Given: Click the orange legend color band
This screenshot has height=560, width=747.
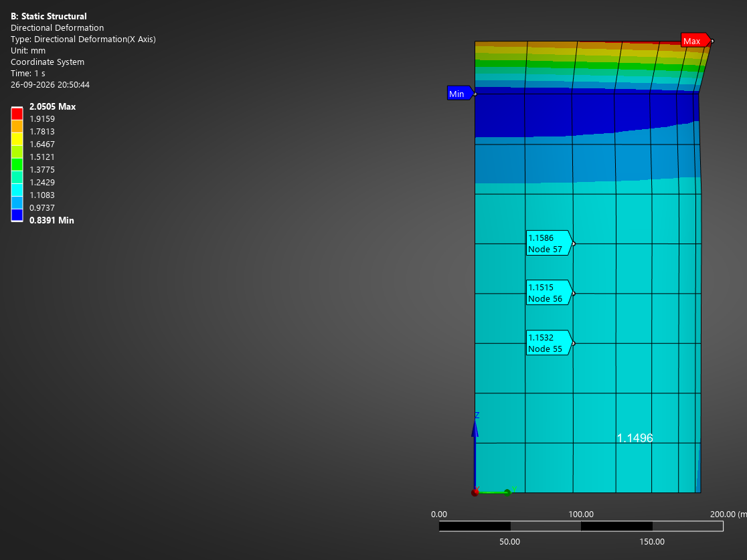Looking at the screenshot, I should 17,126.
